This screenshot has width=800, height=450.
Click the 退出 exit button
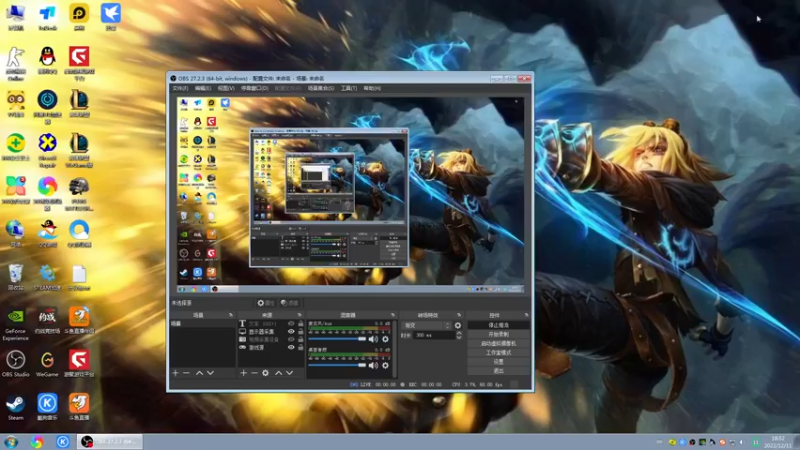(x=498, y=371)
